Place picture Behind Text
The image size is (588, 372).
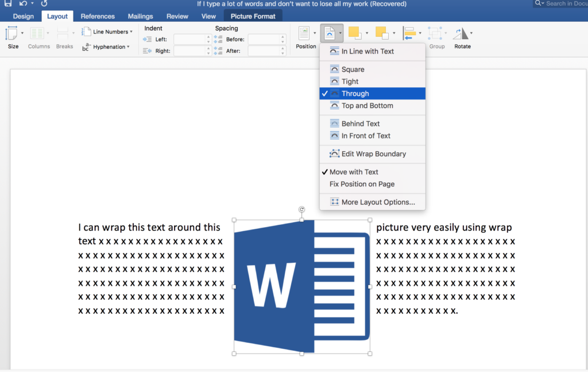(372, 124)
